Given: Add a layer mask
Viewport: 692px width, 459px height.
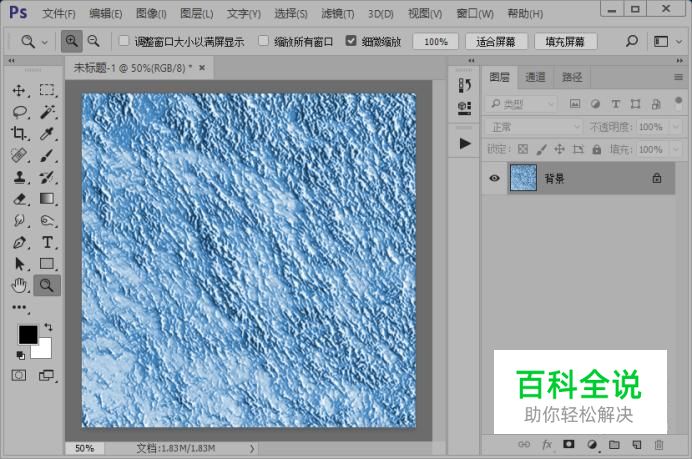Looking at the screenshot, I should point(569,444).
